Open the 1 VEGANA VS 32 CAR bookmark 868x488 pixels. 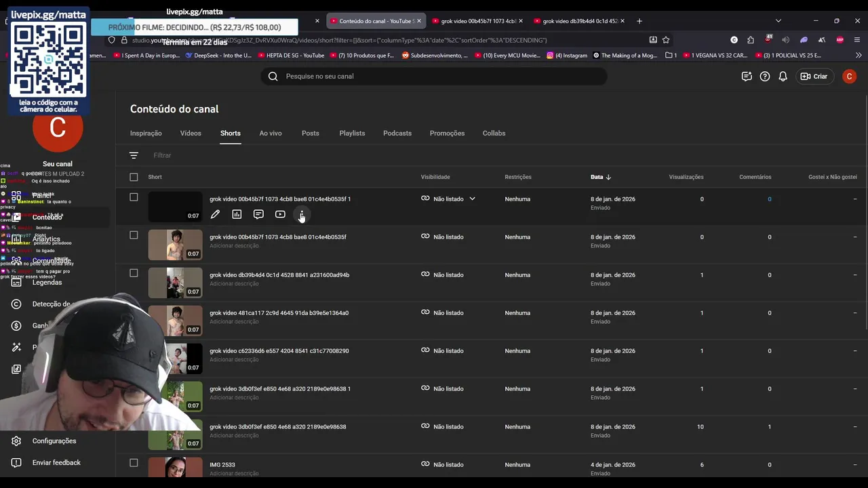pyautogui.click(x=715, y=56)
